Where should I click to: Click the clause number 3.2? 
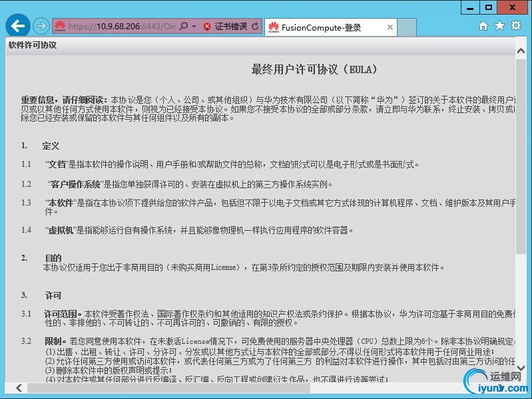26,341
